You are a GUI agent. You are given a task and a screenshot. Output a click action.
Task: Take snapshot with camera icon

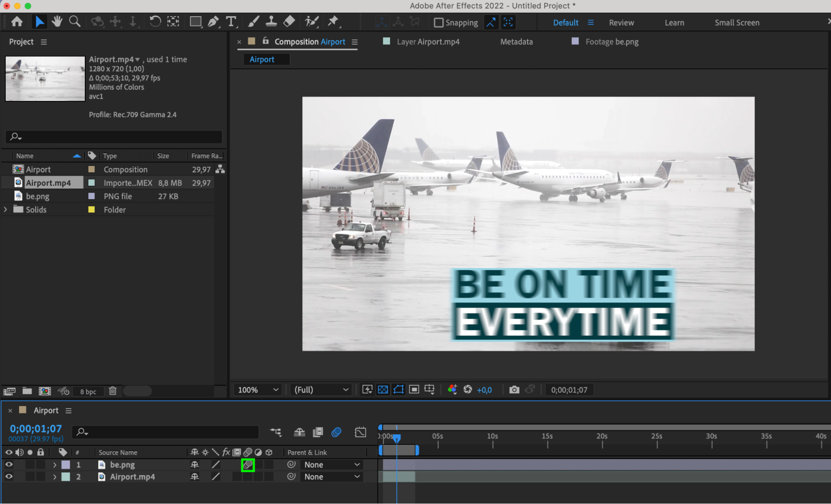coord(514,390)
